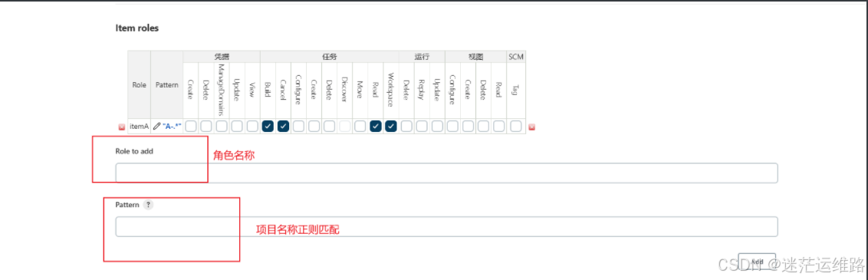Click the pencil edit icon for itemA pattern
This screenshot has width=868, height=280.
(156, 126)
